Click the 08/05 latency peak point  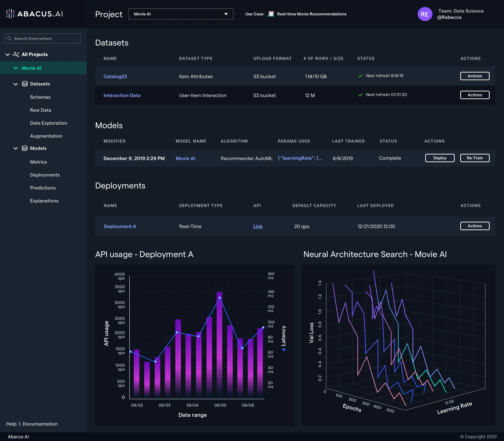(220, 298)
